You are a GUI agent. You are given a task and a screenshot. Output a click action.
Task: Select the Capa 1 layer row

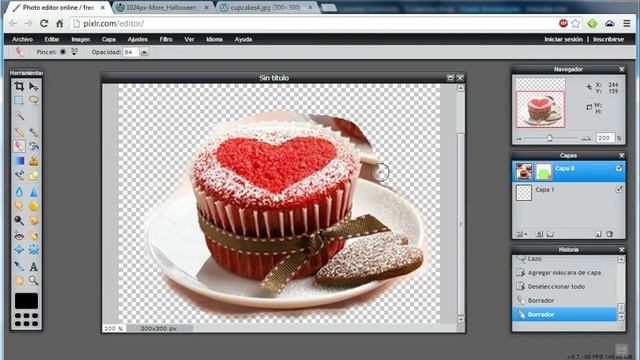pyautogui.click(x=568, y=192)
